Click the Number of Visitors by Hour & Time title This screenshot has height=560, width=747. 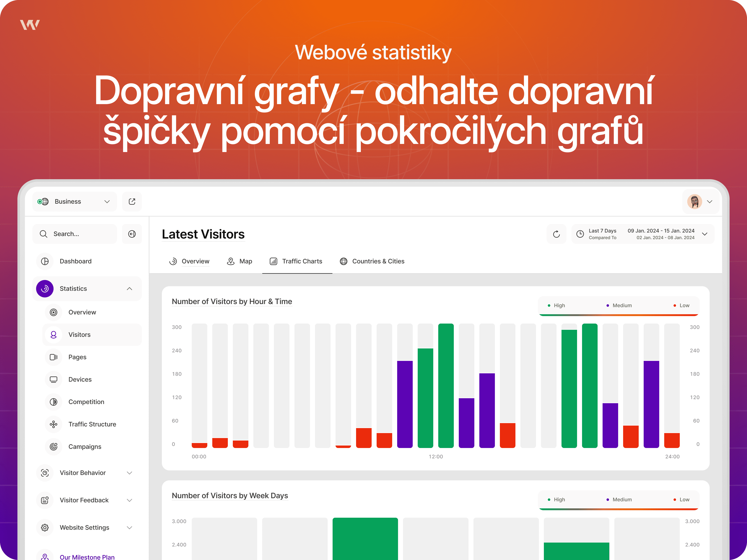pyautogui.click(x=232, y=301)
